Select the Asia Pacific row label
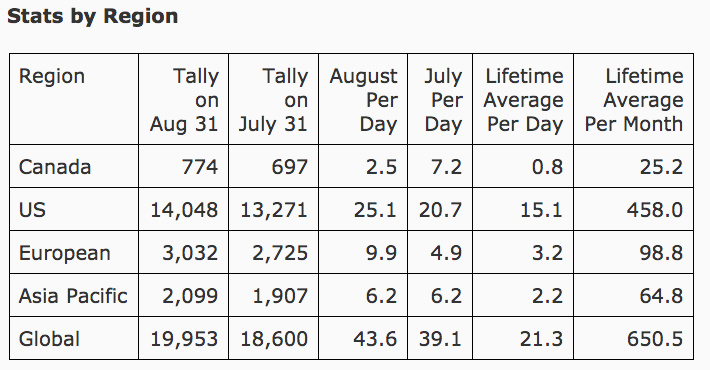The height and width of the screenshot is (370, 710). pyautogui.click(x=73, y=296)
